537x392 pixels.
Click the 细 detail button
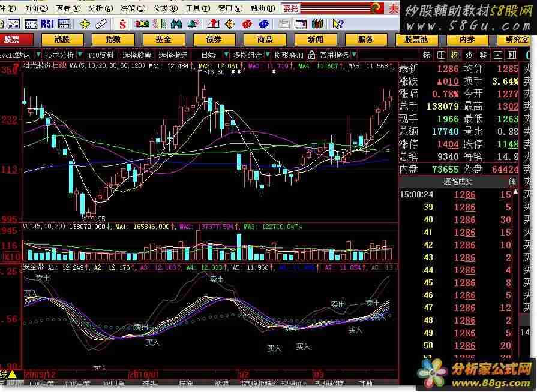(x=512, y=181)
